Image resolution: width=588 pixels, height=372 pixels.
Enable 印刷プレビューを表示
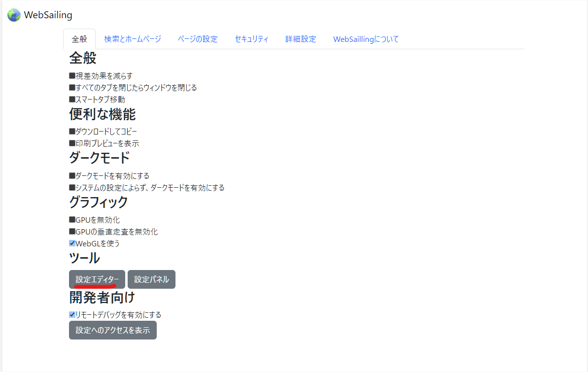pyautogui.click(x=71, y=143)
